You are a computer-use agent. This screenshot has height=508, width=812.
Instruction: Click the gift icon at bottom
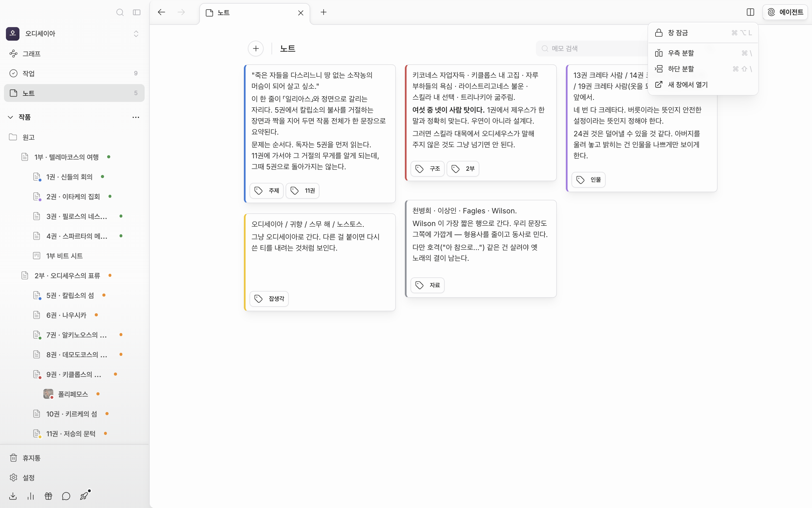tap(48, 496)
